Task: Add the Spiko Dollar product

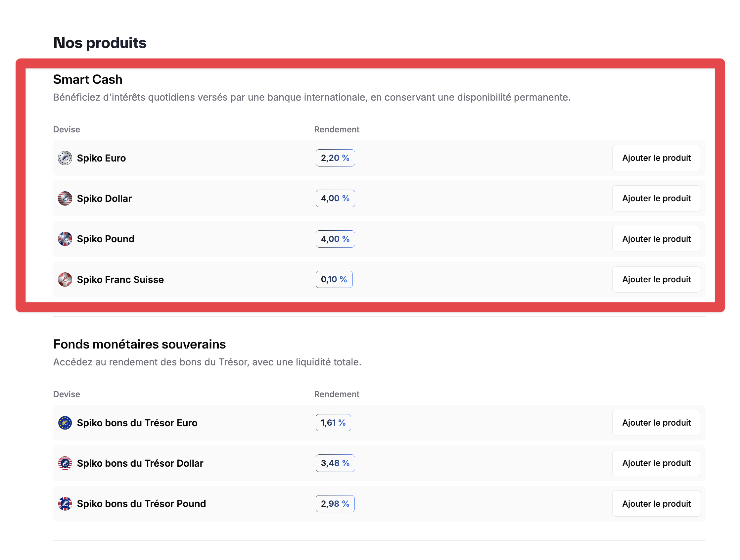Action: [656, 198]
